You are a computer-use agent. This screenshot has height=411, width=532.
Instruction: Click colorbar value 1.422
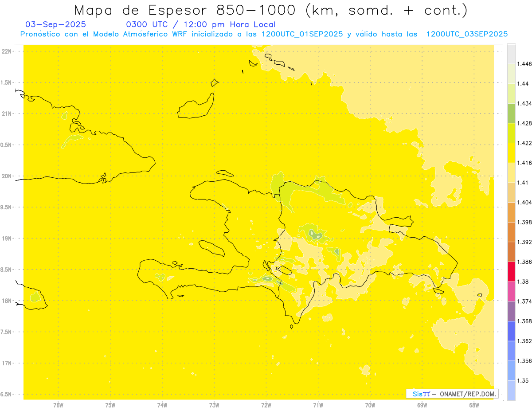(524, 143)
